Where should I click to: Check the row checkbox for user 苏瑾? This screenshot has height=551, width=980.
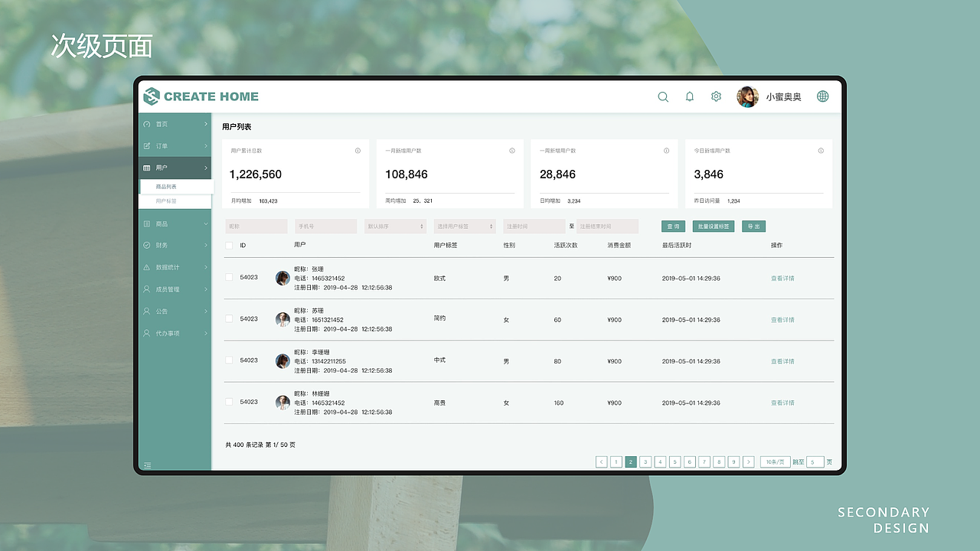pyautogui.click(x=229, y=318)
